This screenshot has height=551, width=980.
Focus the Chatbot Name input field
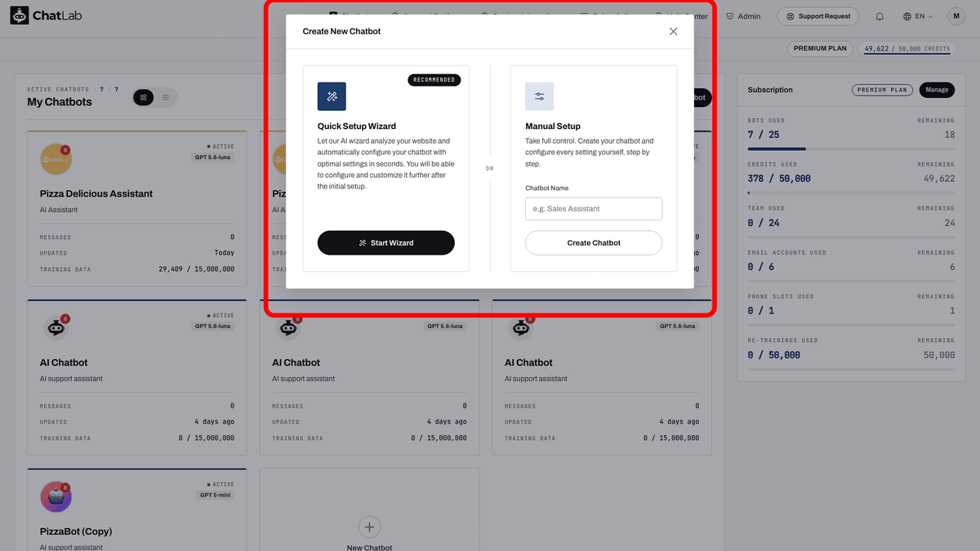click(594, 209)
